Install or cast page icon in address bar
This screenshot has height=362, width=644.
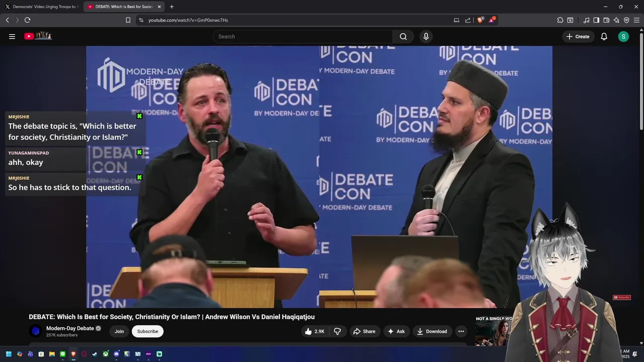coord(456,20)
